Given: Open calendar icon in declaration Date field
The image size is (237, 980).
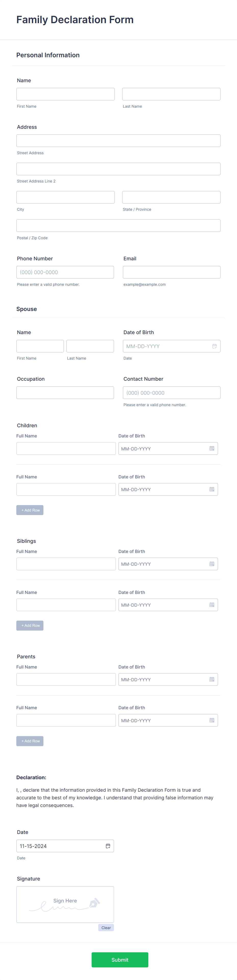Looking at the screenshot, I should tap(108, 846).
